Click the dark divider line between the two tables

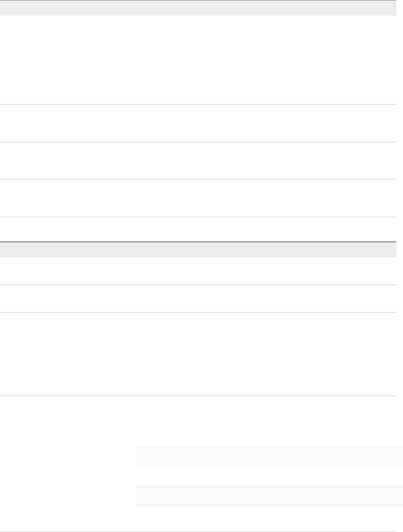[x=198, y=241]
